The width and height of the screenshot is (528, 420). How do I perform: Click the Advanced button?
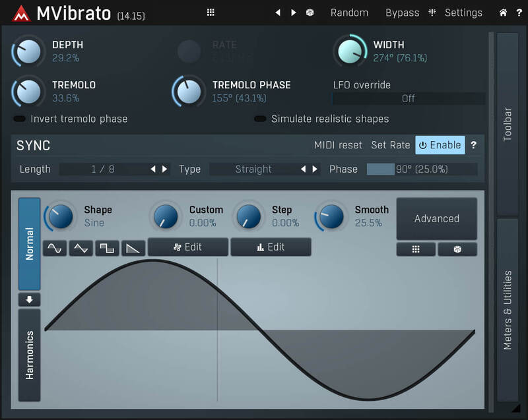(x=436, y=219)
